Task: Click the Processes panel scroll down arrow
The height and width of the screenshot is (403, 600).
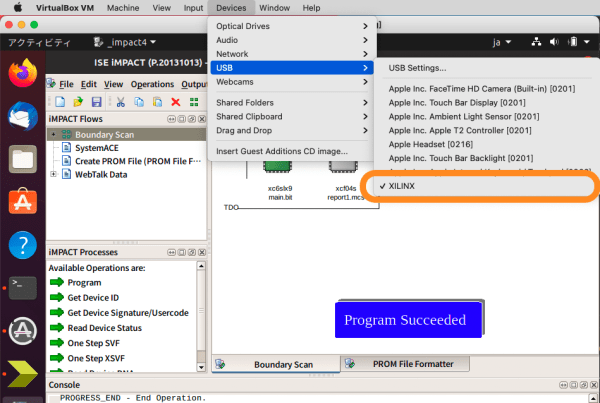Action: (201, 367)
